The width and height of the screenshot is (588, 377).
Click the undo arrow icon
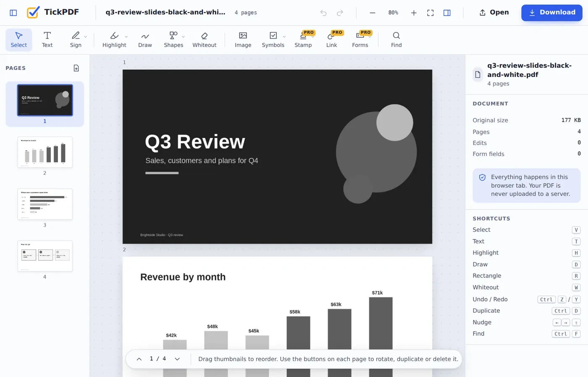click(x=323, y=13)
